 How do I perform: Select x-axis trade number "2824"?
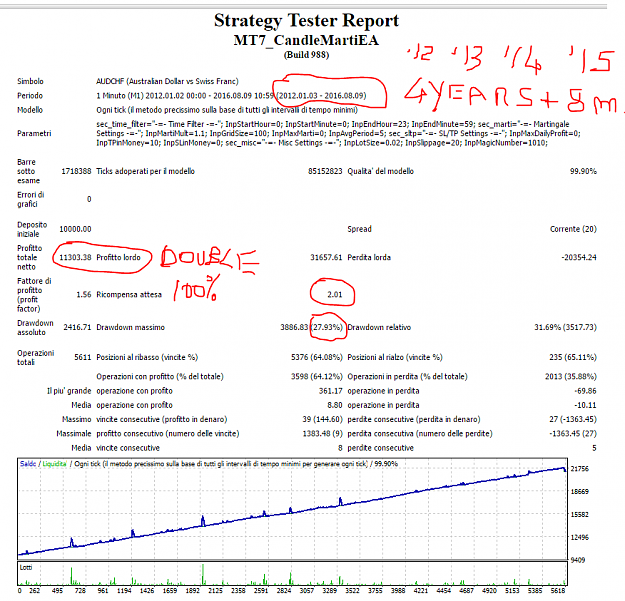pyautogui.click(x=284, y=591)
